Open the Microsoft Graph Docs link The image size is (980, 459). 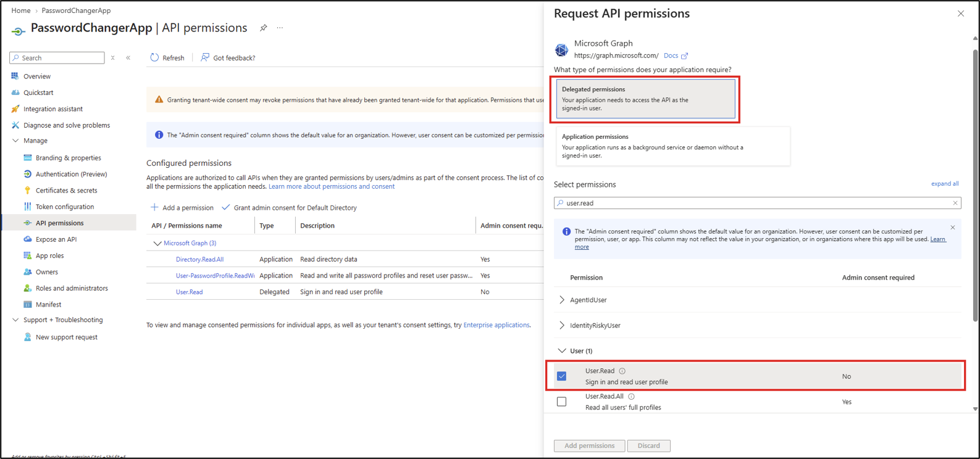click(676, 56)
